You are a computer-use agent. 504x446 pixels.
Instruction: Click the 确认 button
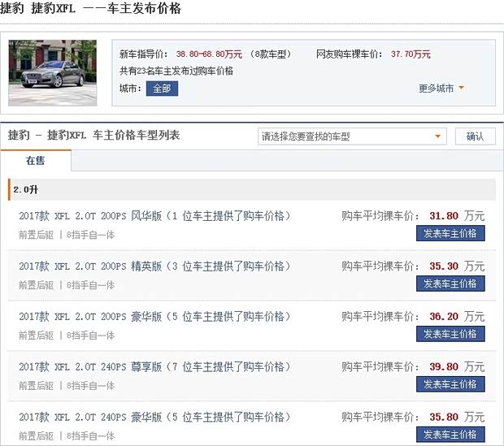(475, 136)
